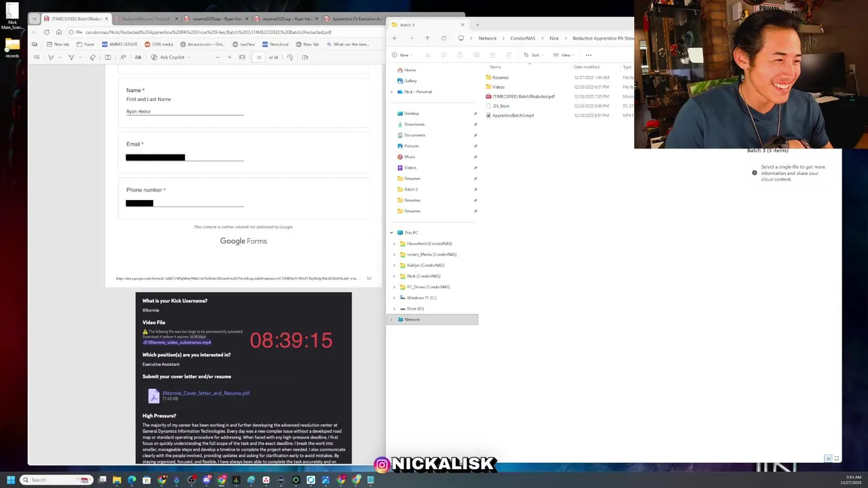Image resolution: width=868 pixels, height=488 pixels.
Task: Click the File Explorer Delete trash icon
Action: pyautogui.click(x=509, y=55)
